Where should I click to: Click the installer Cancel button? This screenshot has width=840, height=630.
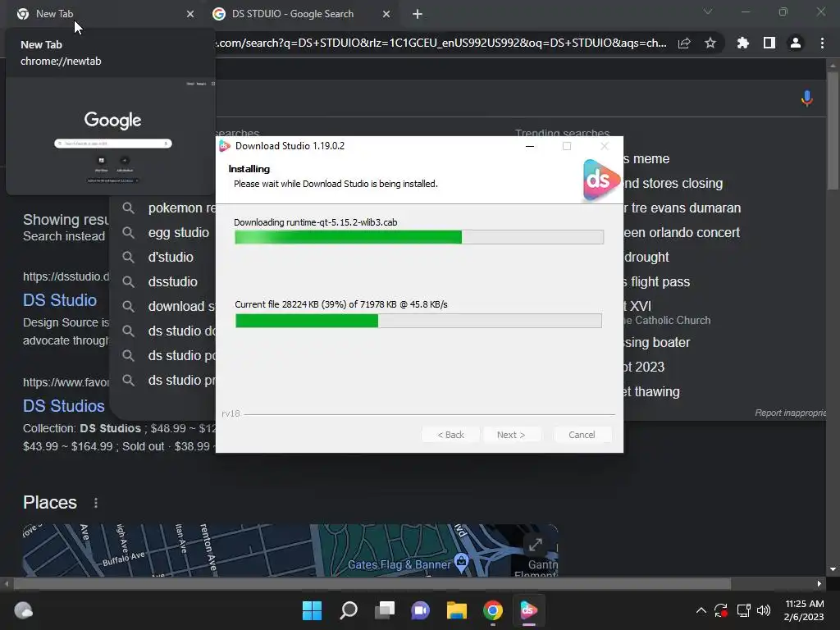(x=582, y=435)
